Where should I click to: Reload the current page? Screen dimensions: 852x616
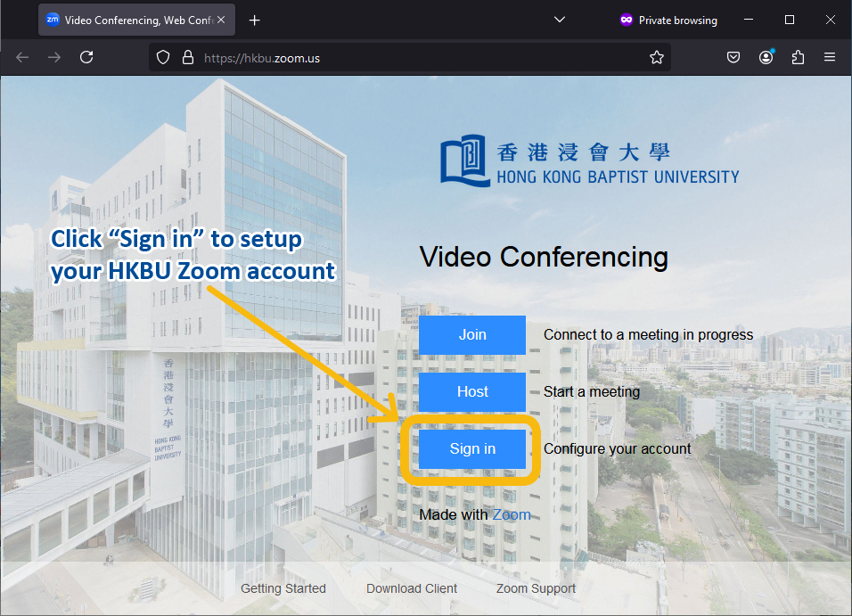[x=86, y=57]
